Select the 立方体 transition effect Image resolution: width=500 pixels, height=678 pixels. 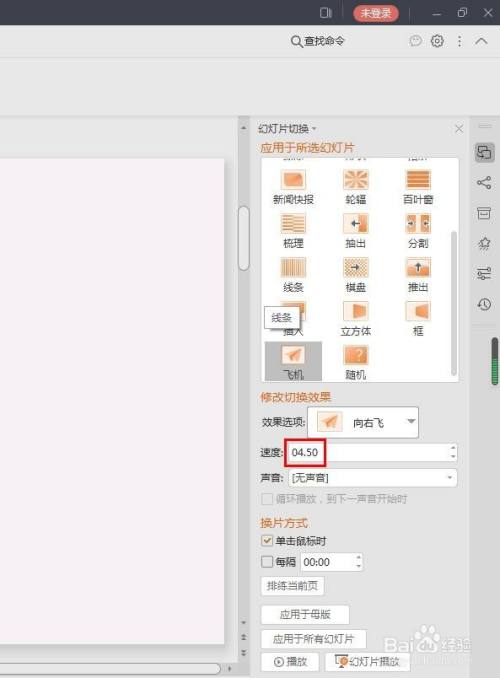tap(356, 319)
